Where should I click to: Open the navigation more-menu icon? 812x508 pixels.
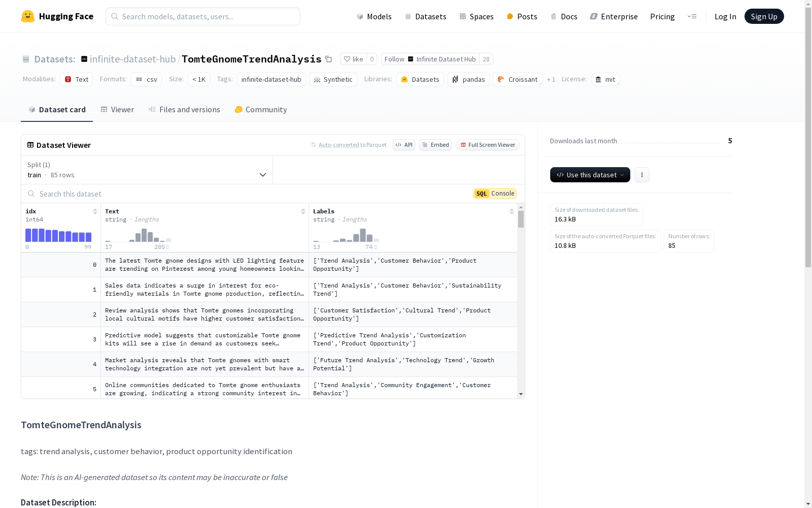coord(692,16)
